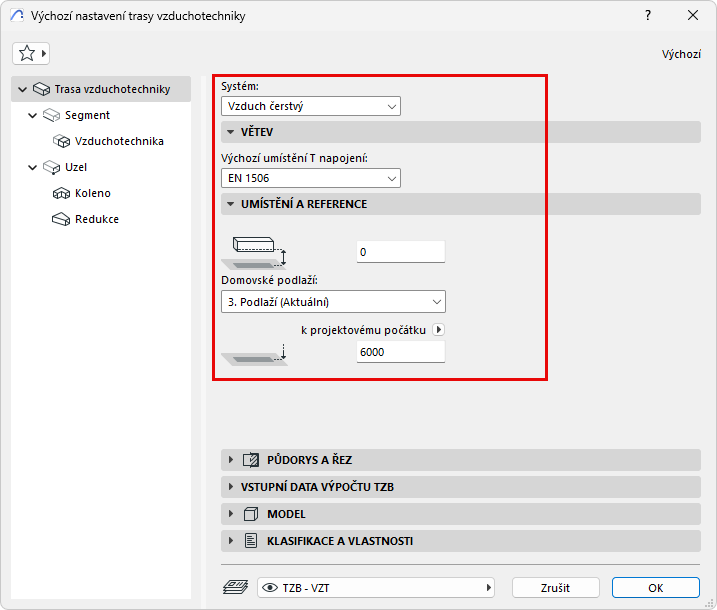Click the Klasifikace a vlastnosti list icon

(x=251, y=541)
